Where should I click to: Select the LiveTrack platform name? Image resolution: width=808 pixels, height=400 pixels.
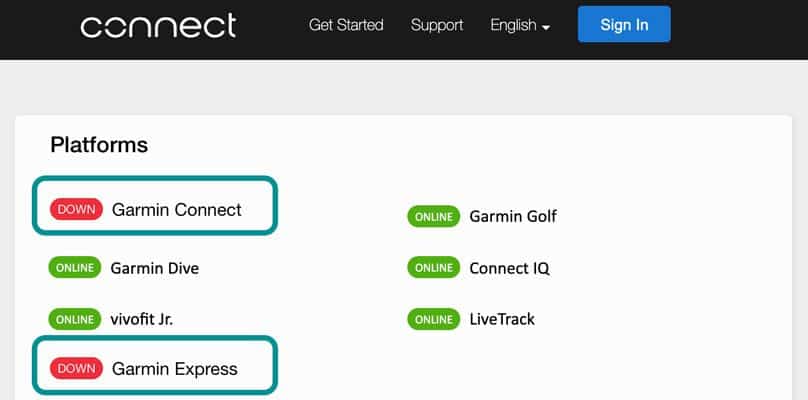[x=502, y=319]
